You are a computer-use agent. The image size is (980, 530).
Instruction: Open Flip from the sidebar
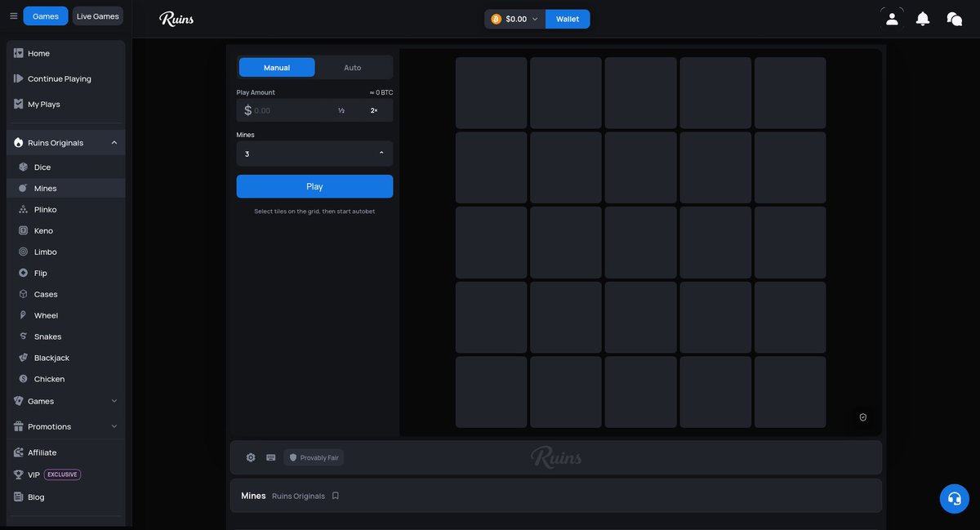click(x=66, y=274)
